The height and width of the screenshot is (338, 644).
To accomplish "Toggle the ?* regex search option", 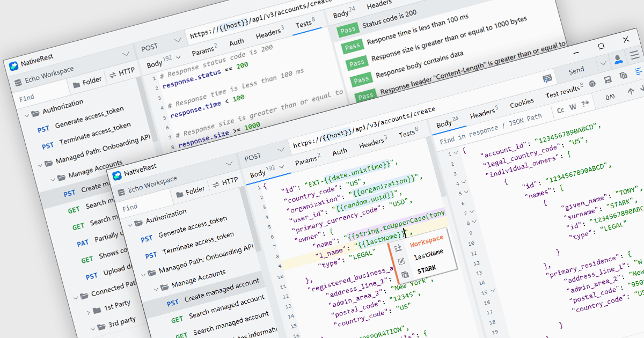I will pyautogui.click(x=584, y=104).
